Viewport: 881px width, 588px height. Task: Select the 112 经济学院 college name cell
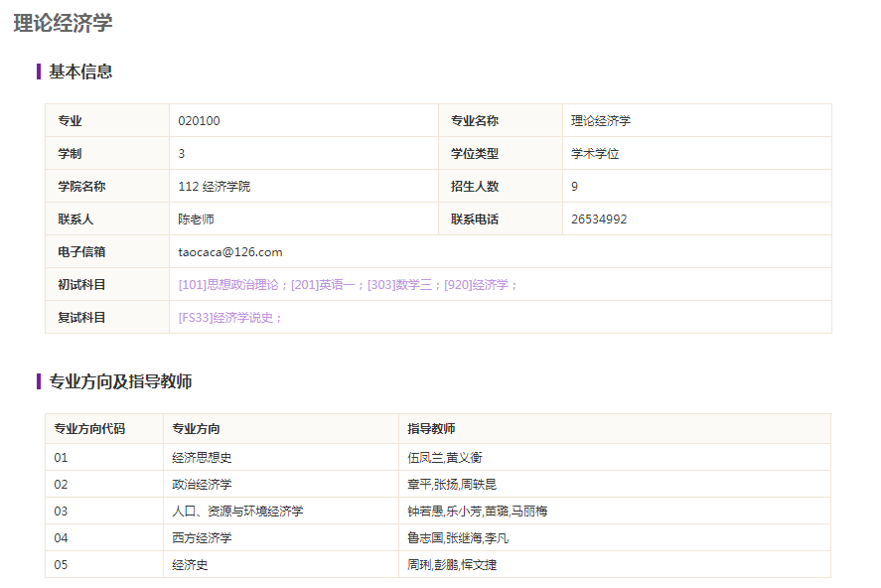(215, 187)
